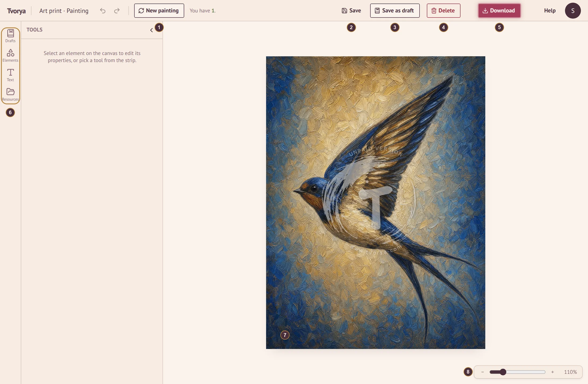Open the Help menu
The height and width of the screenshot is (384, 588).
pyautogui.click(x=550, y=11)
